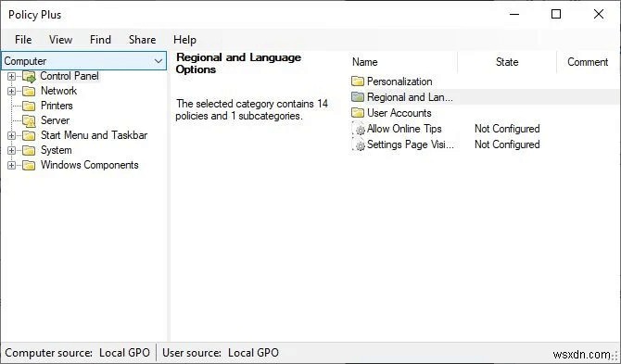Select Windows Components in the tree
Screen dimensions: 621x364
pos(90,165)
